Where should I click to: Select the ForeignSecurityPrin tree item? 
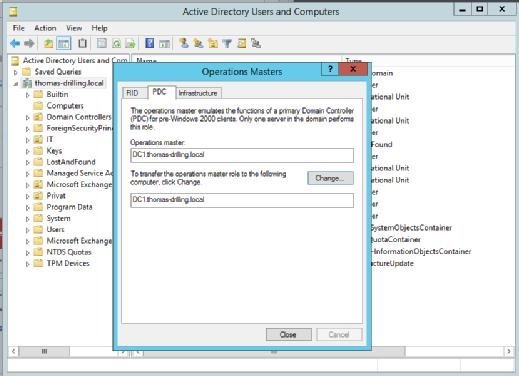80,128
